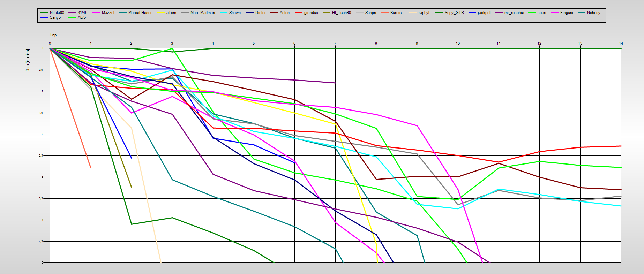Image resolution: width=644 pixels, height=274 pixels.
Task: Select girindus in the legend
Action: [311, 13]
